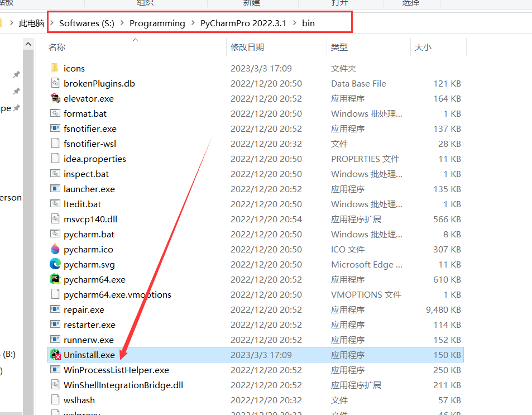The image size is (532, 415).
Task: Select idea.properties file name
Action: click(x=95, y=159)
